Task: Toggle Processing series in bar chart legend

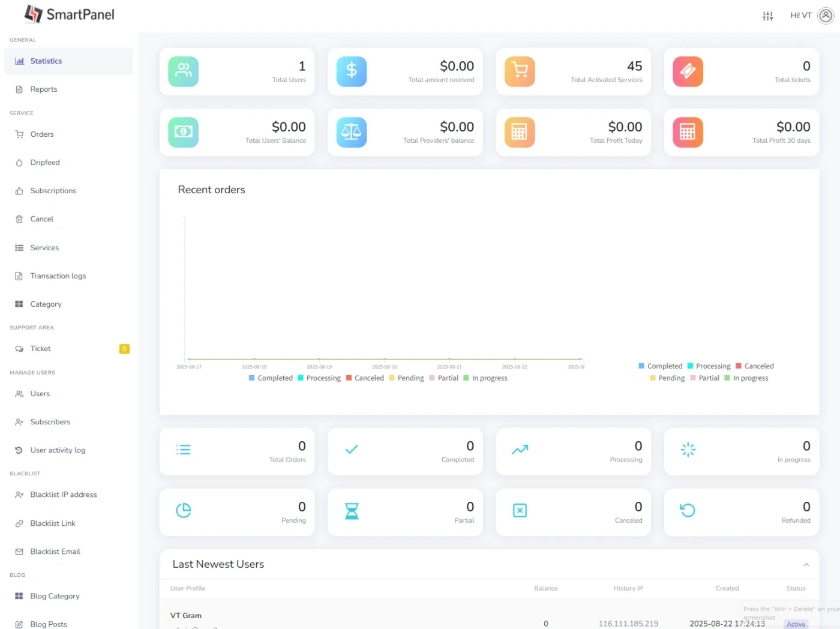Action: (x=319, y=378)
